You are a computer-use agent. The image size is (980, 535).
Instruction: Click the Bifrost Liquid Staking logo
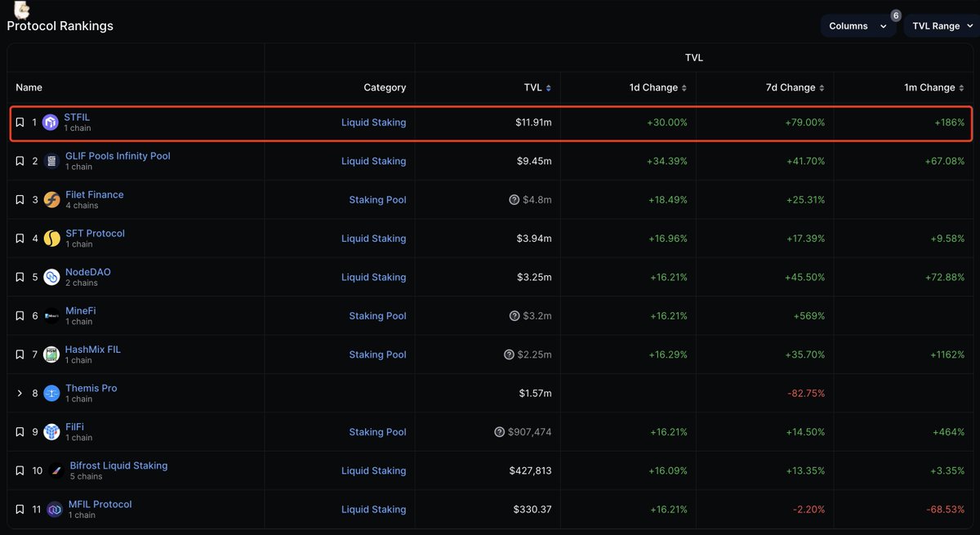pos(56,470)
